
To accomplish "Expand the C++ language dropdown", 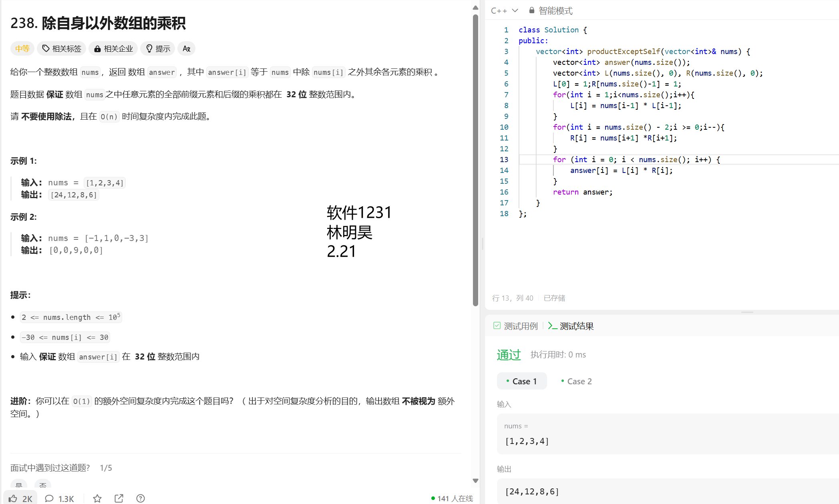I will coord(505,10).
